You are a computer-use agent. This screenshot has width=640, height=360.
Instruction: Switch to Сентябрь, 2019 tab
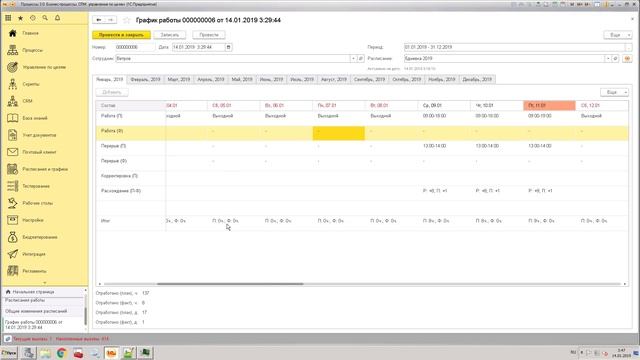(369, 80)
